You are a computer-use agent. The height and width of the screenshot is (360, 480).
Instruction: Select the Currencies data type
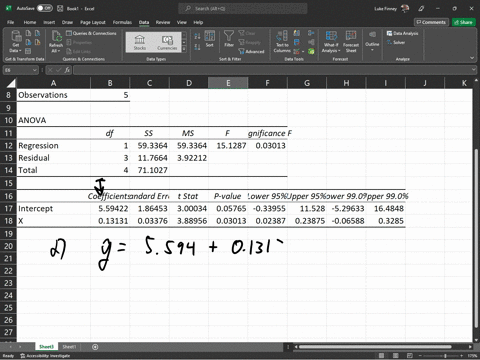[x=167, y=42]
